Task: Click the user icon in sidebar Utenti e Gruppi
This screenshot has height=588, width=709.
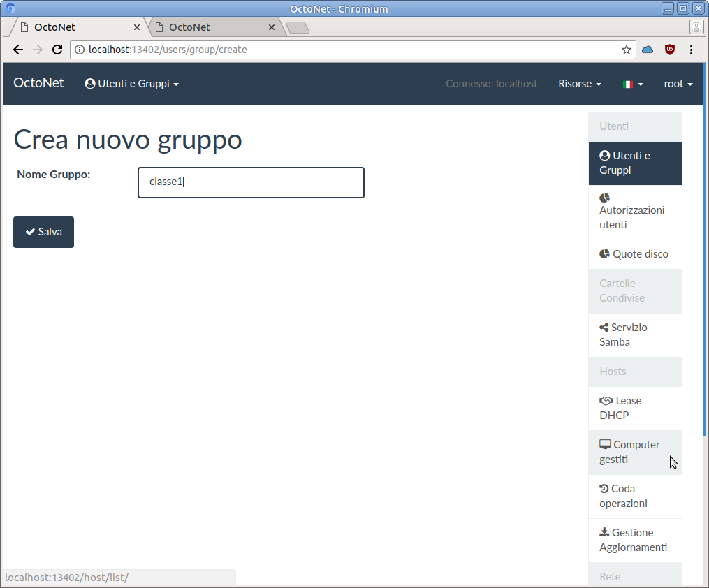Action: 604,156
